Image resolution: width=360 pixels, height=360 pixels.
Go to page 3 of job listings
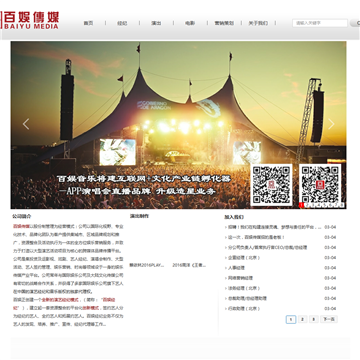(313, 319)
